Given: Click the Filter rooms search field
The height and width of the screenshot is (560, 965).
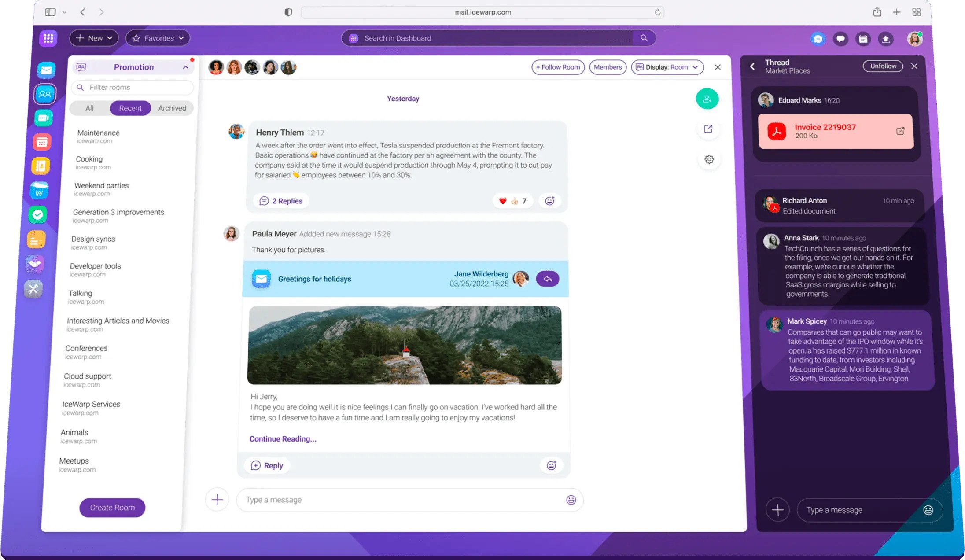Looking at the screenshot, I should click(x=132, y=88).
